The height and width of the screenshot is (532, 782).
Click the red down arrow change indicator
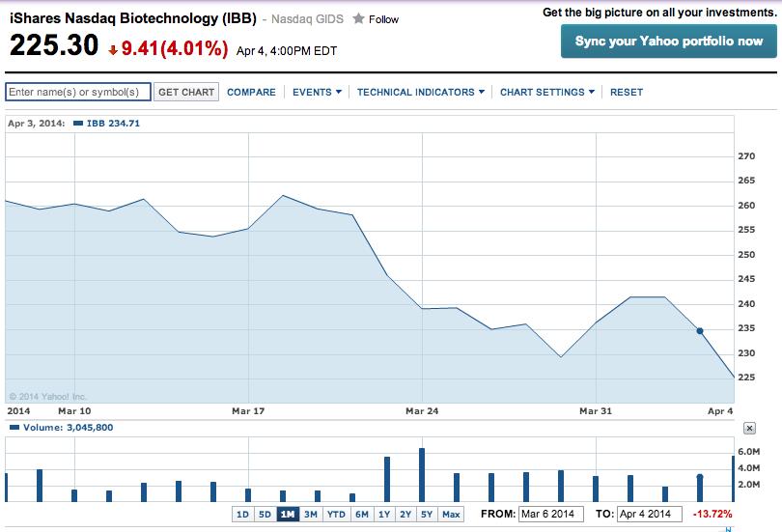(113, 50)
